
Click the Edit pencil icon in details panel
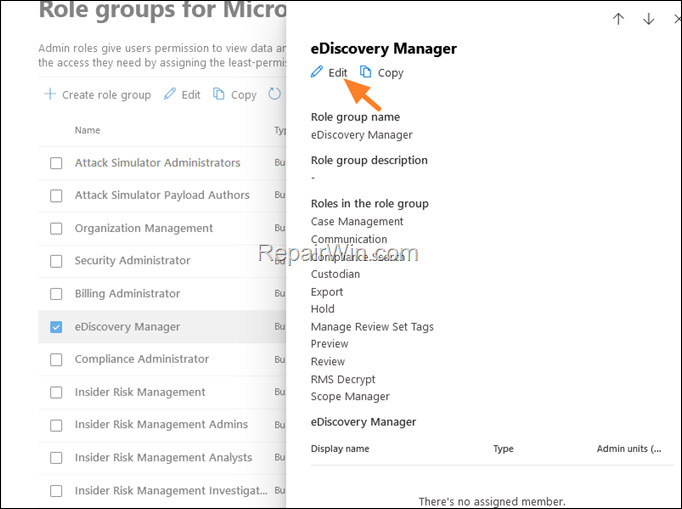pyautogui.click(x=317, y=72)
